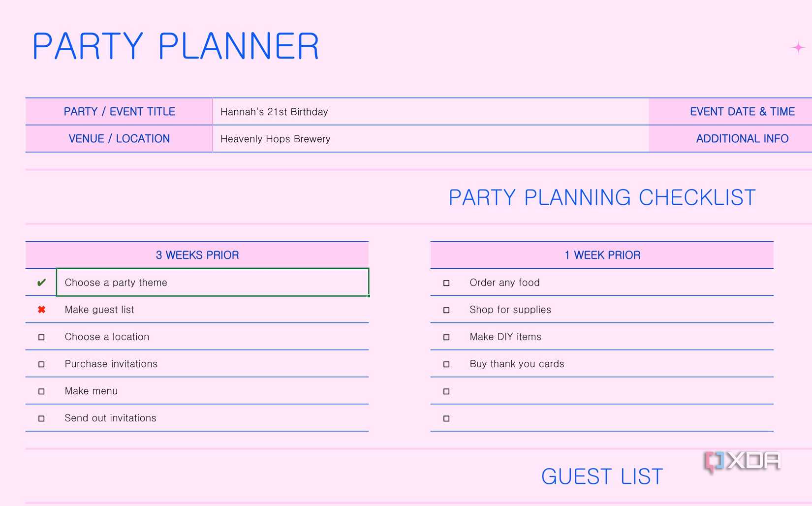Select the Hannah's 21st Birthday title cell
812x506 pixels.
click(x=430, y=112)
